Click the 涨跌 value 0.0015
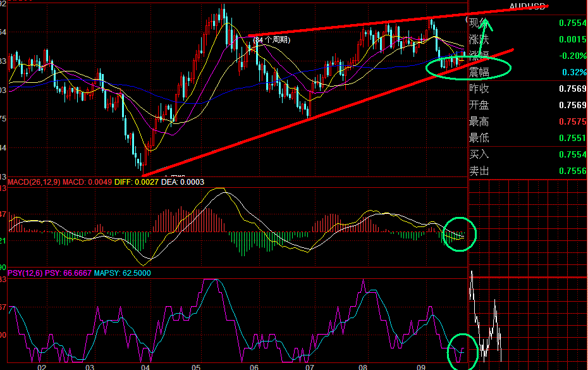Image resolution: width=588 pixels, height=370 pixels. pyautogui.click(x=573, y=39)
